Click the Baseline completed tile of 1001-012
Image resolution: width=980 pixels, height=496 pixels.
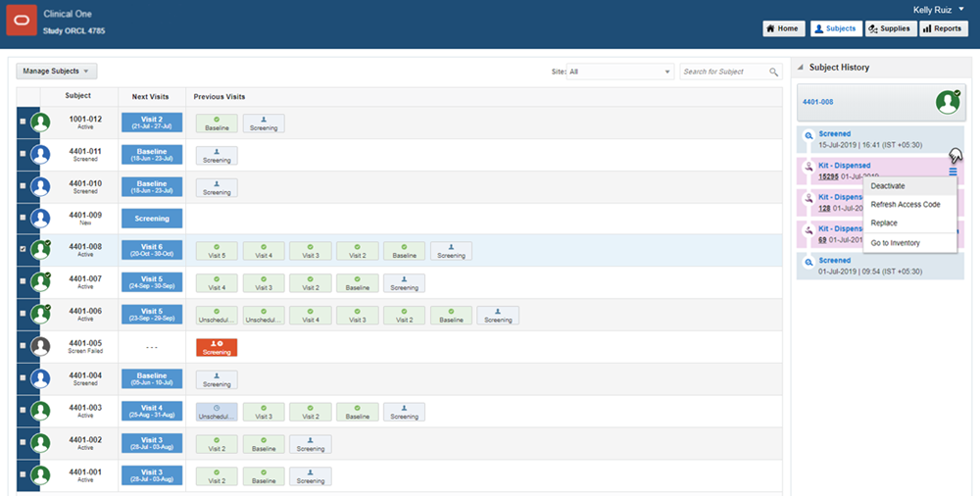[217, 124]
